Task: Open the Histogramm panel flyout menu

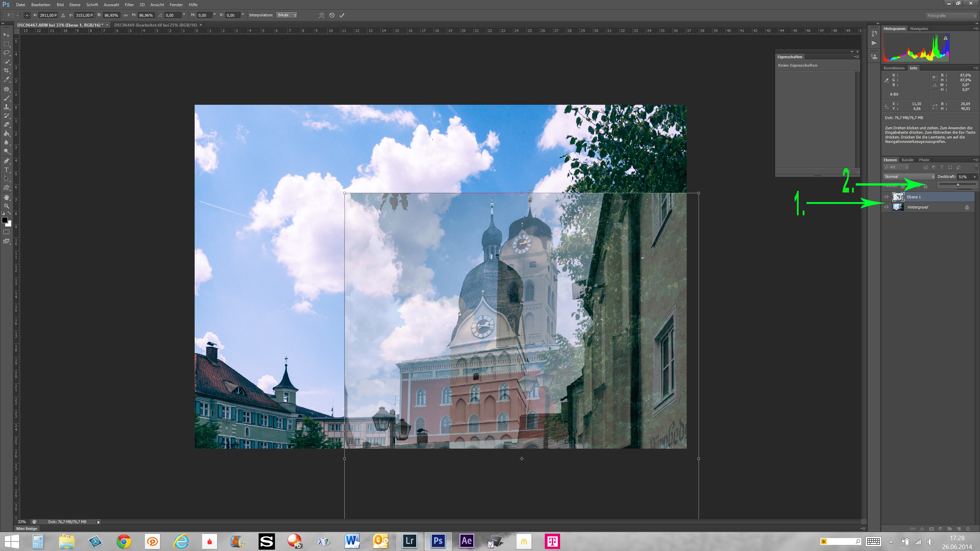Action: (976, 29)
